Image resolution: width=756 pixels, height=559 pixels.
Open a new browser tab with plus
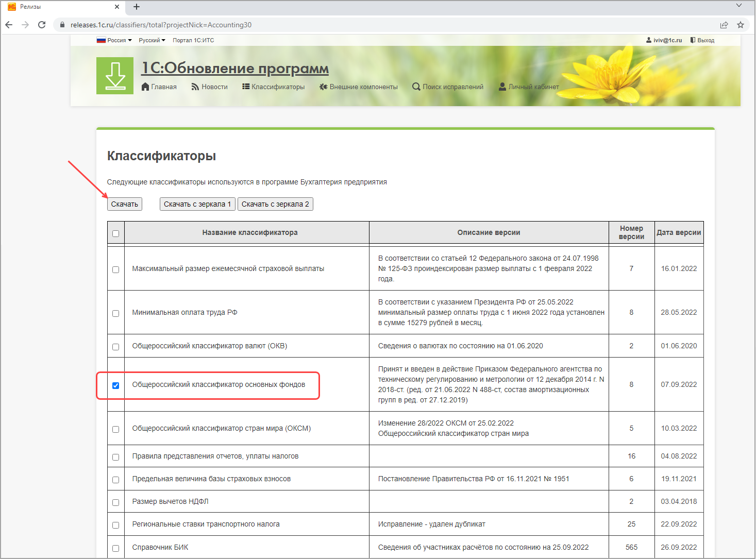(137, 7)
